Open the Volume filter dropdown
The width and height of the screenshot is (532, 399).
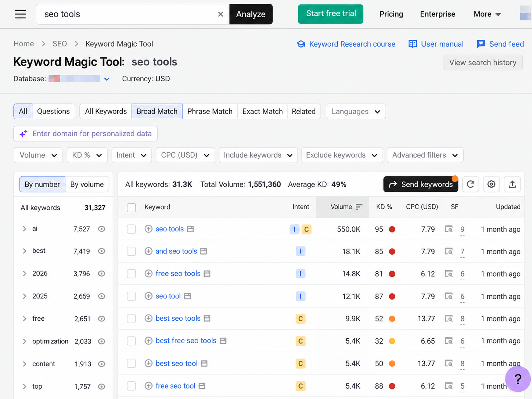pos(38,155)
